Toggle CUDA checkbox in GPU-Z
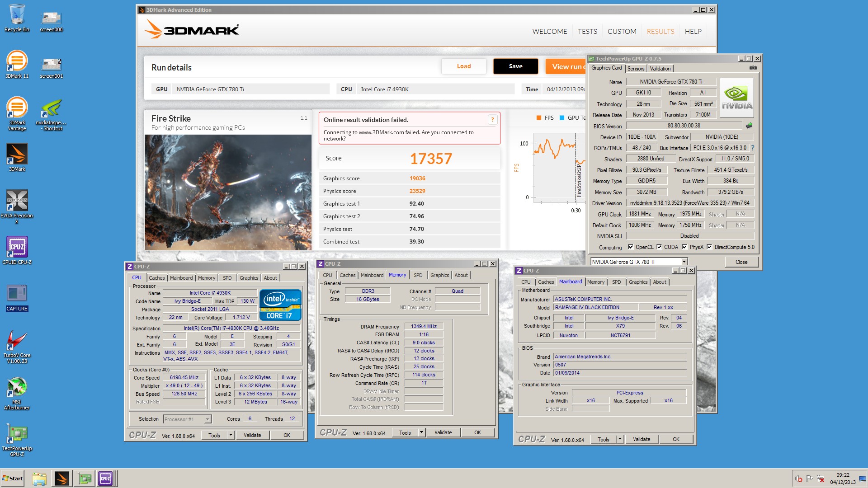868x488 pixels. click(x=659, y=247)
